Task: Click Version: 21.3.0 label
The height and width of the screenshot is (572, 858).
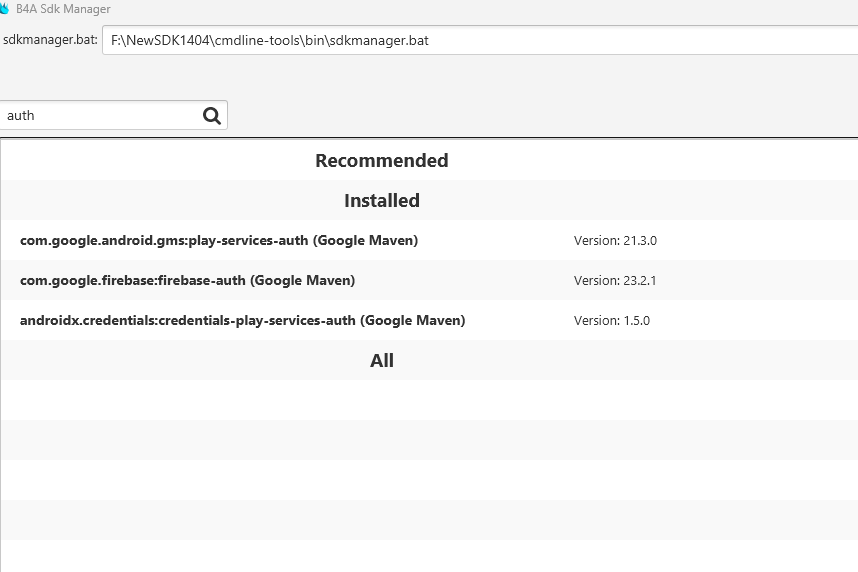Action: (x=615, y=240)
